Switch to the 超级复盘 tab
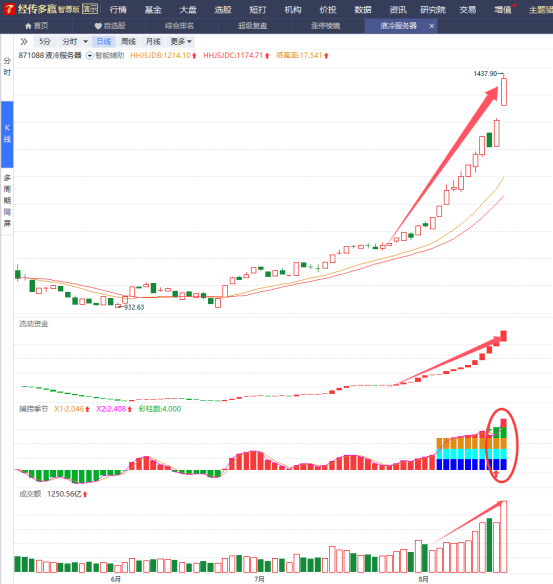The height and width of the screenshot is (584, 553). click(x=252, y=26)
